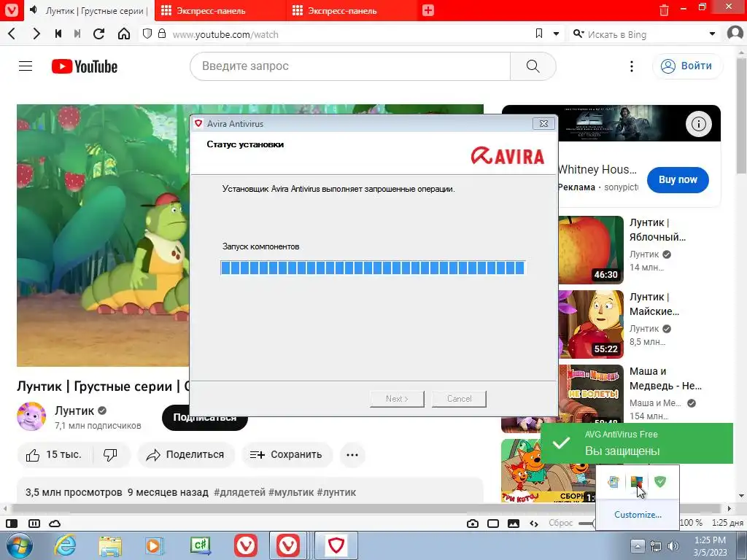
Task: Bookmark this page
Action: click(539, 34)
